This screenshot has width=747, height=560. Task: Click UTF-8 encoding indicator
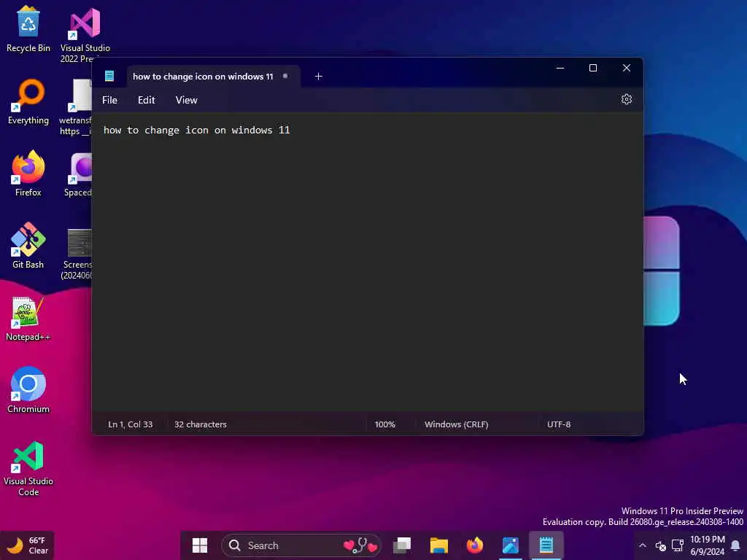(x=558, y=424)
